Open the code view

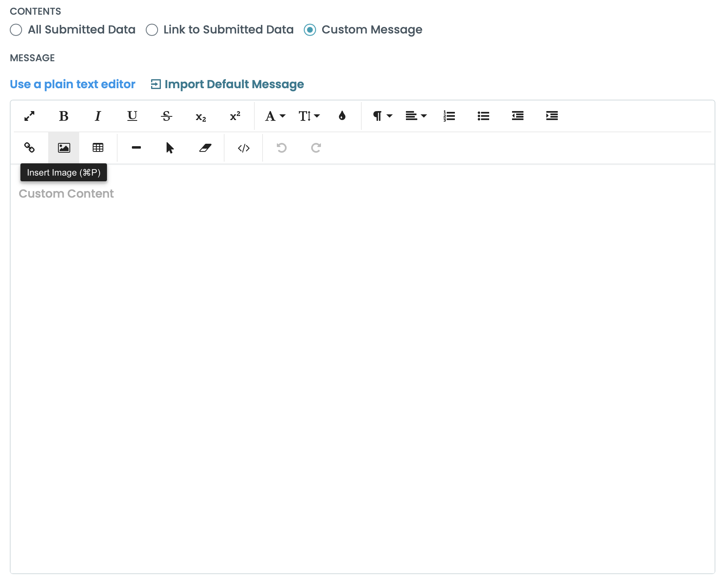point(243,148)
